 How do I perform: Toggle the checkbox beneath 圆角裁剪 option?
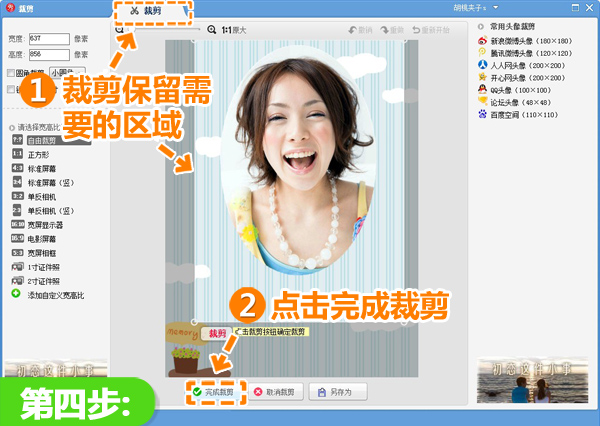(11, 89)
